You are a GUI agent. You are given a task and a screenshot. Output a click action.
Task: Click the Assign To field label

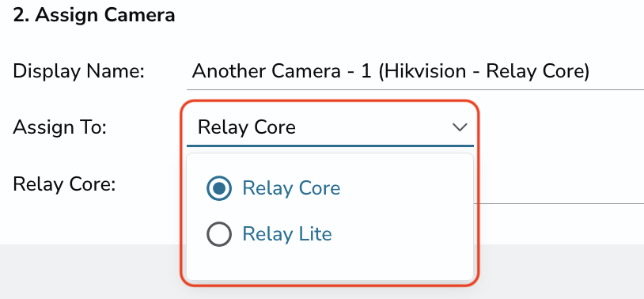coord(60,127)
